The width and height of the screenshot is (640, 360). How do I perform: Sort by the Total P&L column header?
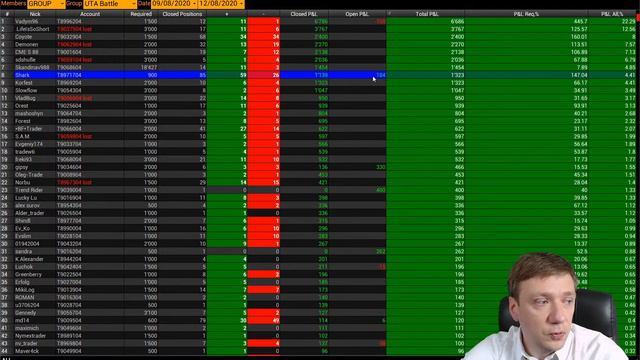tap(427, 14)
